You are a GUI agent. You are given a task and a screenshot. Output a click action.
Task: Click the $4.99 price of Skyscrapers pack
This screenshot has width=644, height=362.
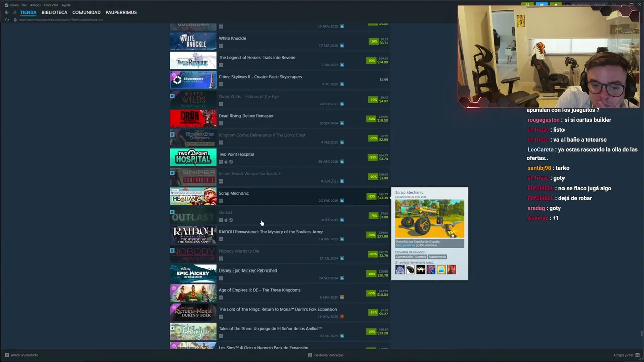point(384,80)
